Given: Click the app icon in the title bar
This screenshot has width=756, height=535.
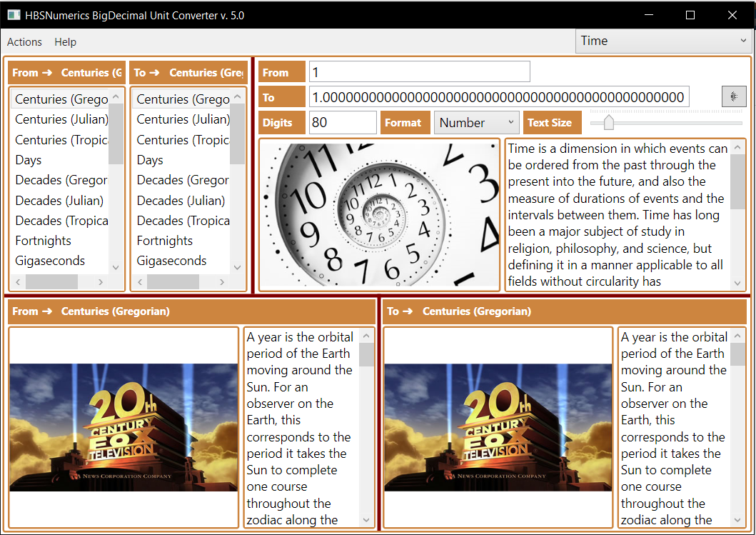Looking at the screenshot, I should point(14,14).
